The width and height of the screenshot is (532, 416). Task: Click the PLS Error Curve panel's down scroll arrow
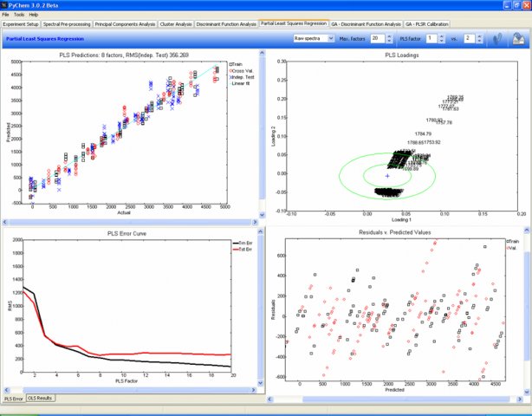[x=261, y=383]
